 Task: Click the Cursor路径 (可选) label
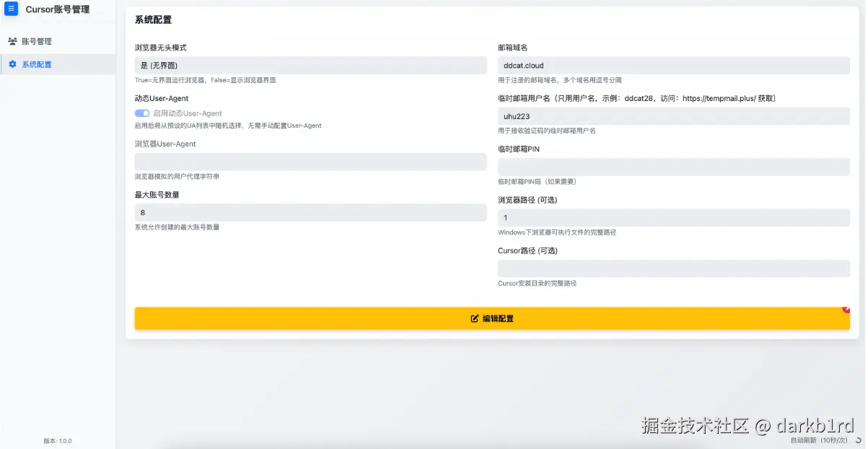(x=527, y=251)
